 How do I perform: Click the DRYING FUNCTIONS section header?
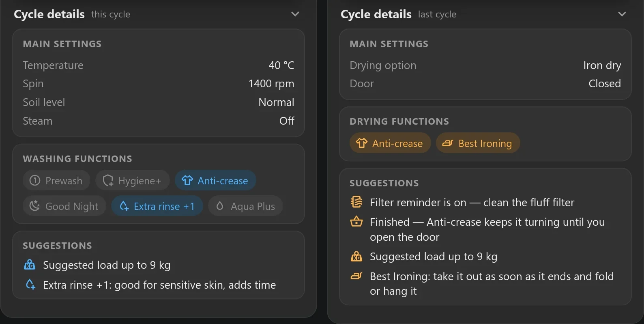399,121
